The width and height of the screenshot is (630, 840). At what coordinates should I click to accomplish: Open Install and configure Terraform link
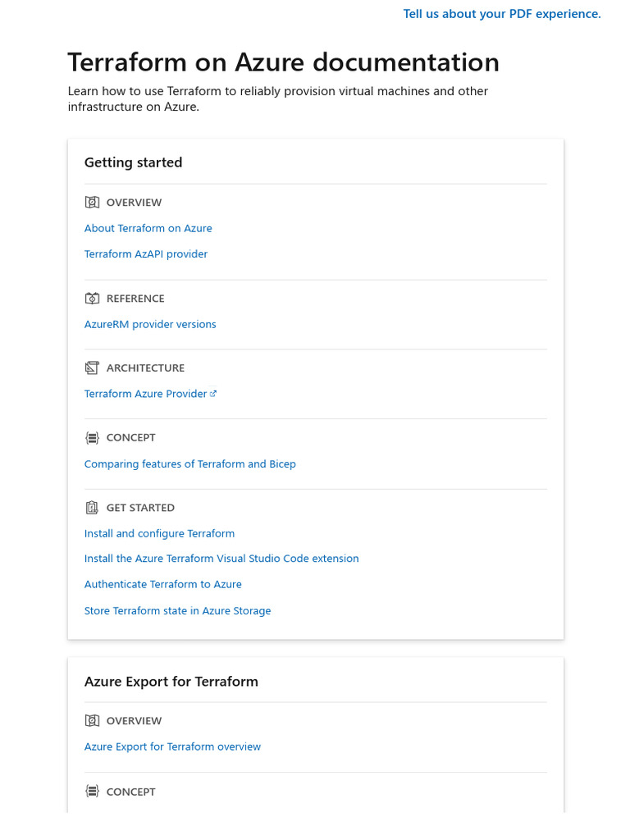[x=159, y=533]
